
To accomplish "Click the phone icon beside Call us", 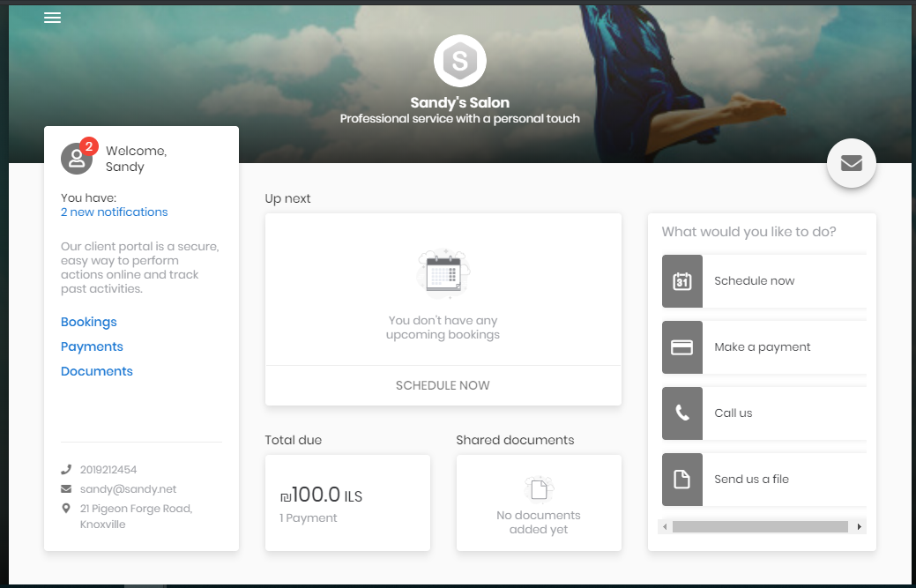I will click(681, 413).
